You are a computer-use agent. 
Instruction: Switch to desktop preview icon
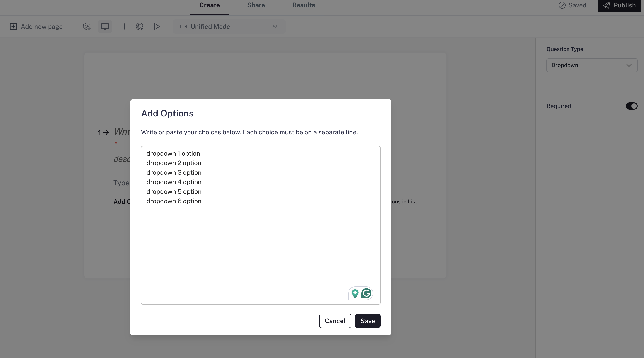pyautogui.click(x=105, y=27)
